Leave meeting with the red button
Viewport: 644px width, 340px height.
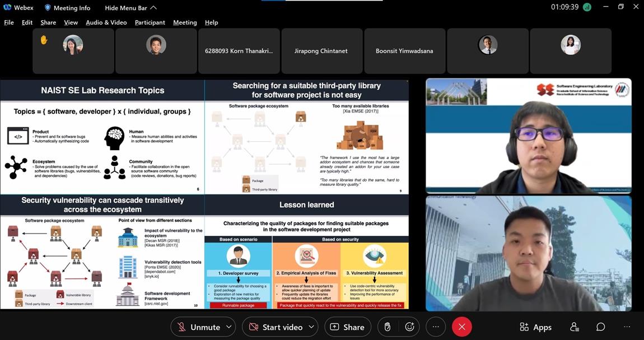coord(461,327)
